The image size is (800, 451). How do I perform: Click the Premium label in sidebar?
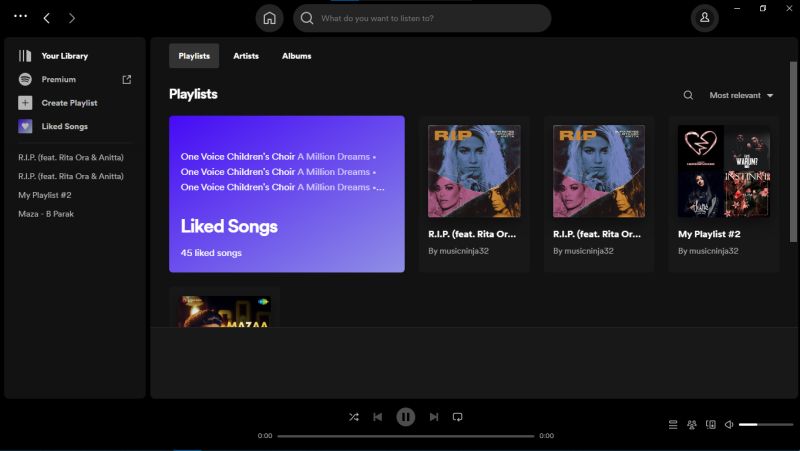(59, 80)
